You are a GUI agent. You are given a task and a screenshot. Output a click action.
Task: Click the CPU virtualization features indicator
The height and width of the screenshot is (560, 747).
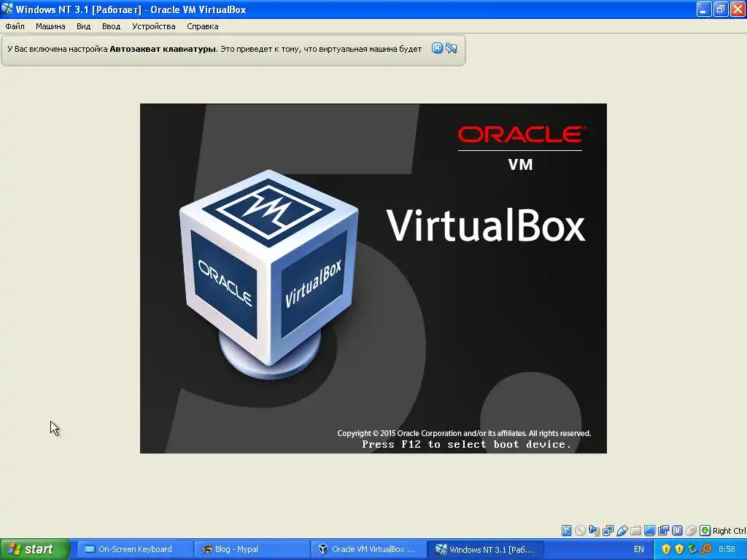677,531
